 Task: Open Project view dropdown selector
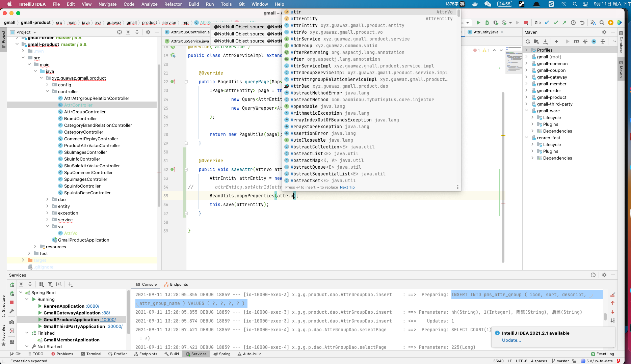click(x=23, y=32)
